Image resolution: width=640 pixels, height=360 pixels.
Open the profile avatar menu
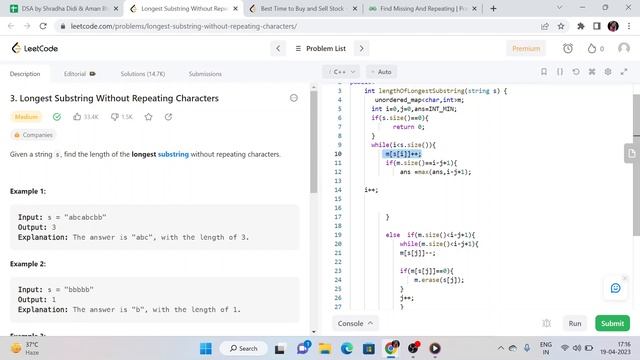(x=623, y=48)
